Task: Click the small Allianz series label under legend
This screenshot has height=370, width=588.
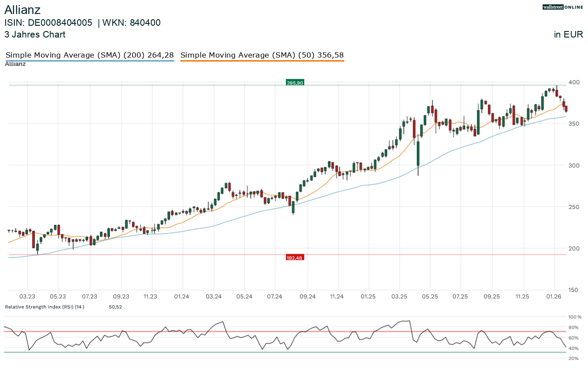Action: [x=15, y=64]
